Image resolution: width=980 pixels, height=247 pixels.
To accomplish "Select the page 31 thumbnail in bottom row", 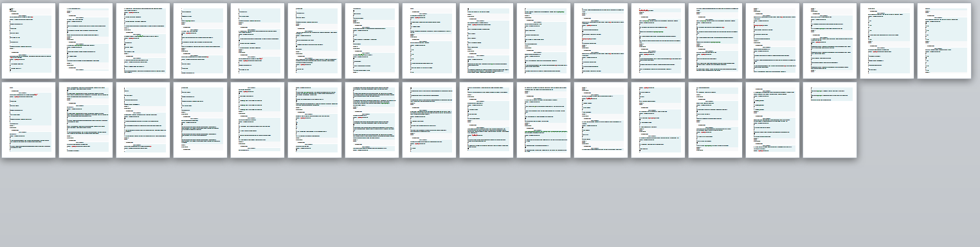I will click(x=772, y=120).
